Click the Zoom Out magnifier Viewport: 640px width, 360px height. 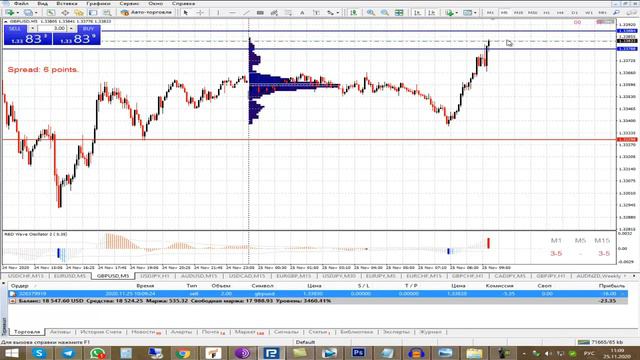pyautogui.click(x=384, y=13)
